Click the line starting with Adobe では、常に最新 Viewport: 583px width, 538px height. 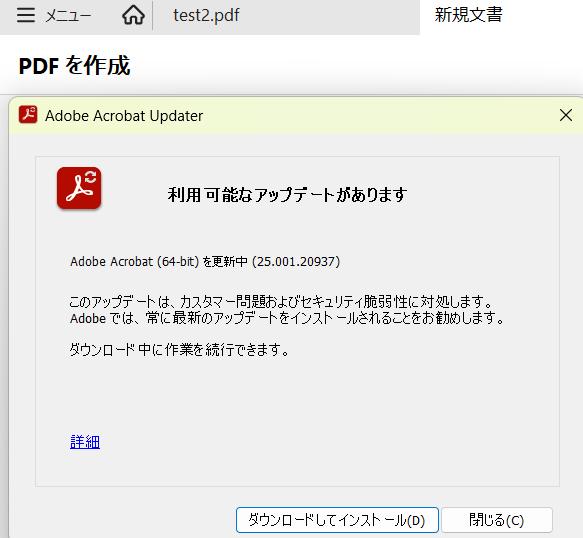pos(287,318)
